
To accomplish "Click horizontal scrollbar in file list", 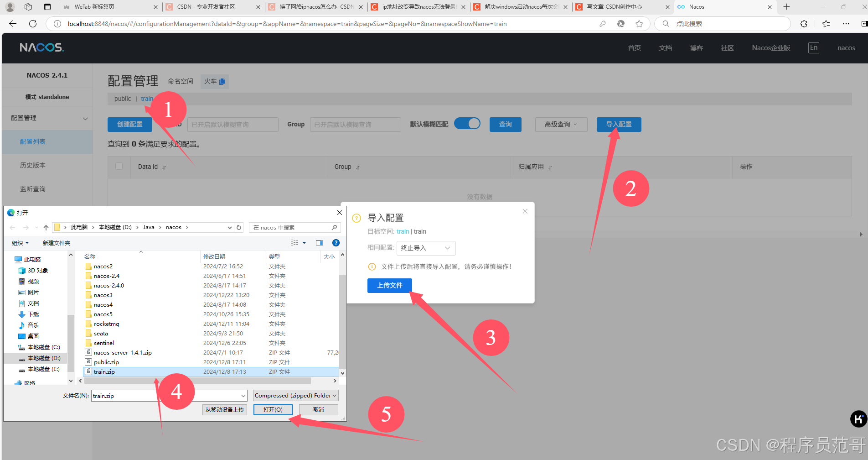I will [x=197, y=381].
